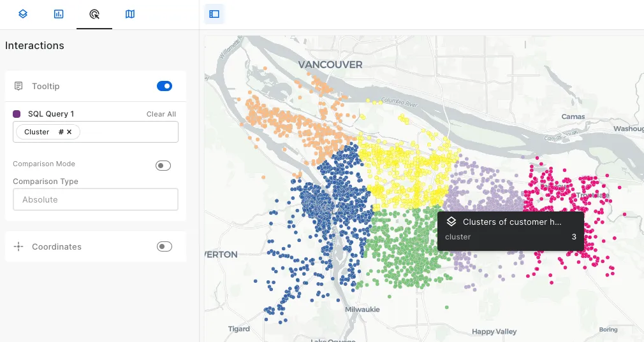Open the Basemap tab
This screenshot has height=342, width=644.
click(x=130, y=14)
